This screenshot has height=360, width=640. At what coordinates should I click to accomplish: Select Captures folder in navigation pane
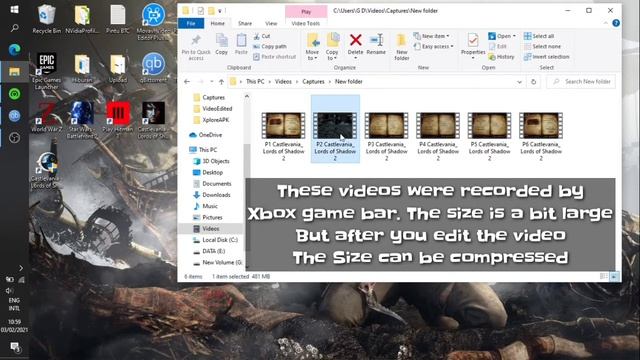214,98
